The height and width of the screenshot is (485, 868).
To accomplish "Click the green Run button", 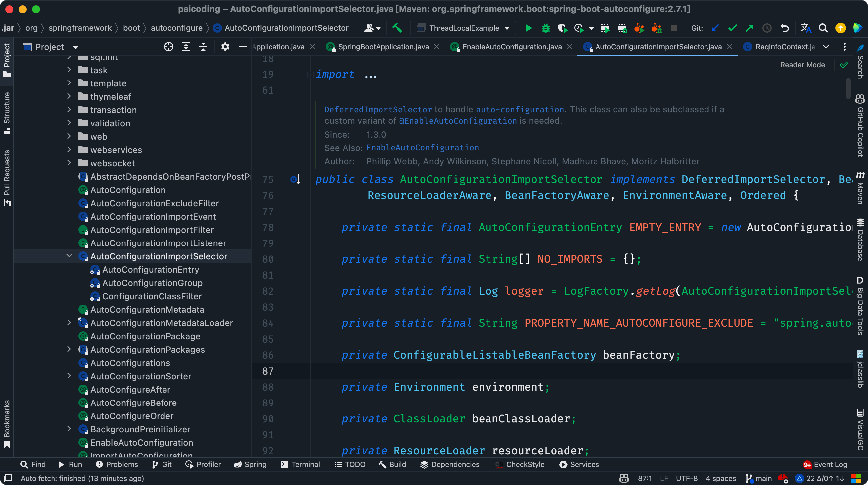I will (528, 28).
